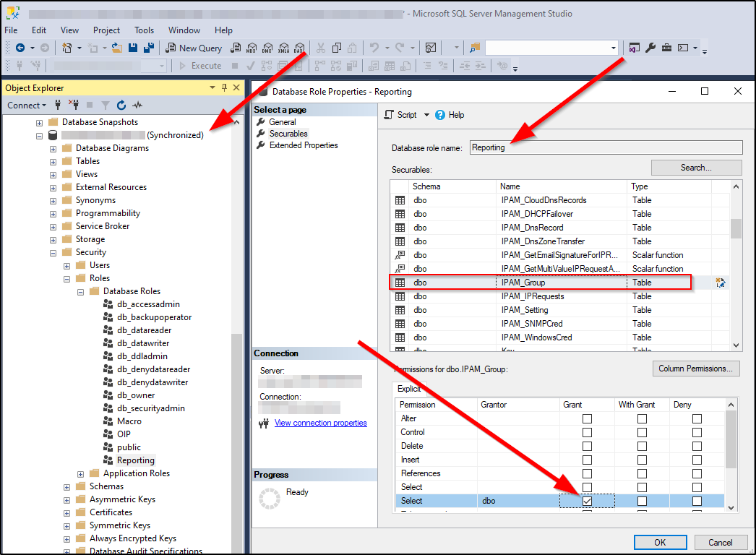
Task: Click the Database Engine Query icon
Action: click(236, 48)
